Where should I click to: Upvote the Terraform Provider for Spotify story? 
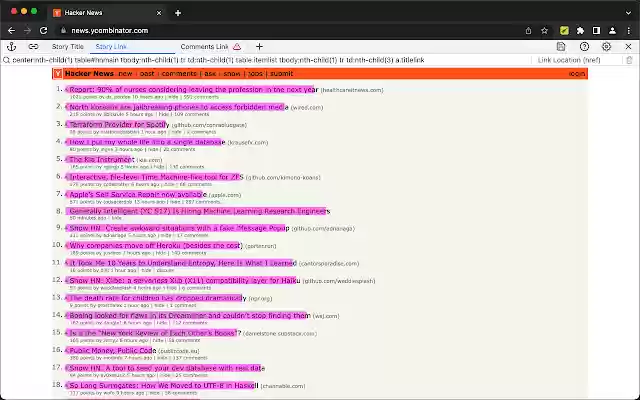coord(67,124)
